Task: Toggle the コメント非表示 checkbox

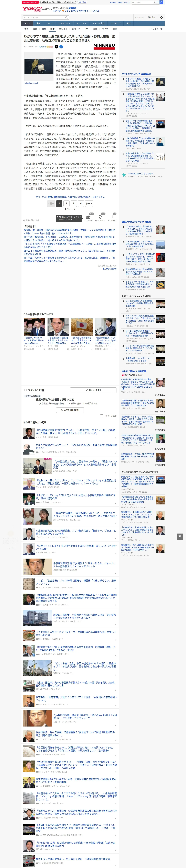Action: pyautogui.click(x=102, y=416)
